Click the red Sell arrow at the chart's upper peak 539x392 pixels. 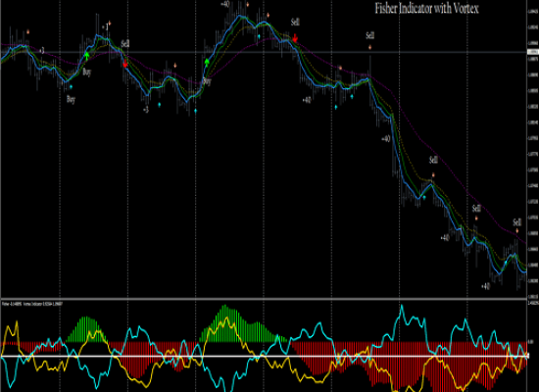295,38
